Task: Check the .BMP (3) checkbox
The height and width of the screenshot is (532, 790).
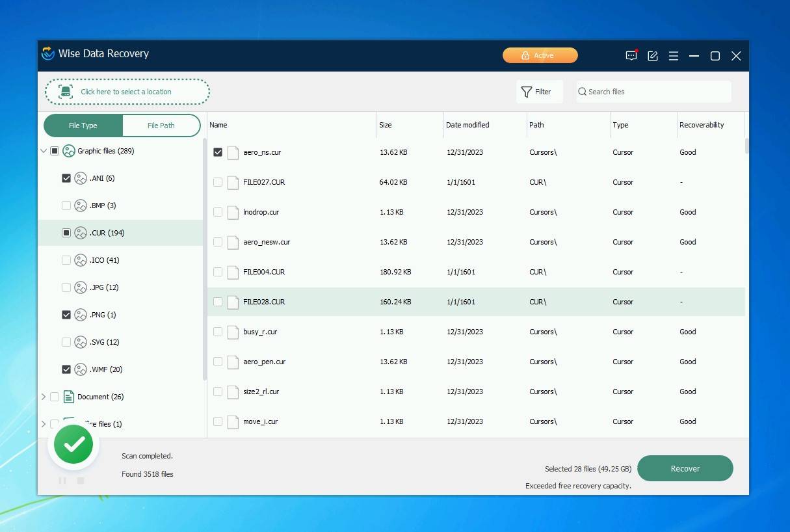Action: pyautogui.click(x=66, y=206)
